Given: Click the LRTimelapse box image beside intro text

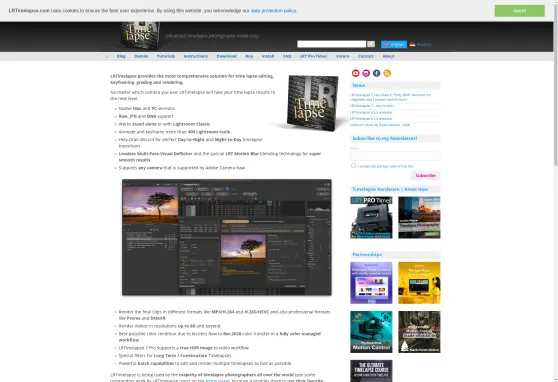Looking at the screenshot, I should [x=312, y=102].
